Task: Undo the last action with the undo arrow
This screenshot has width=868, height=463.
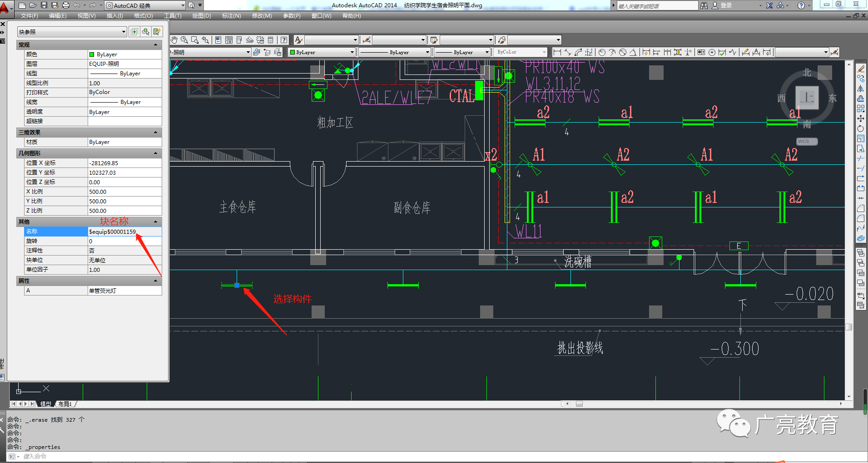Action: (x=76, y=5)
